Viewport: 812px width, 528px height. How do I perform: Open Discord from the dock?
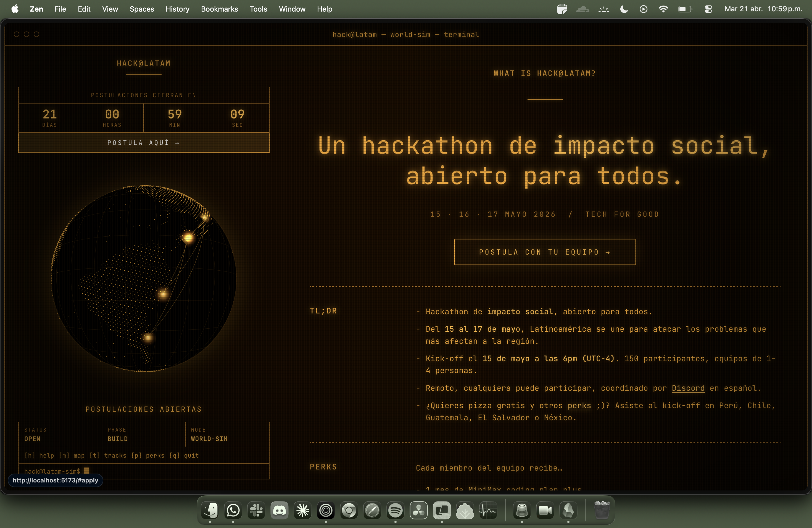point(280,511)
